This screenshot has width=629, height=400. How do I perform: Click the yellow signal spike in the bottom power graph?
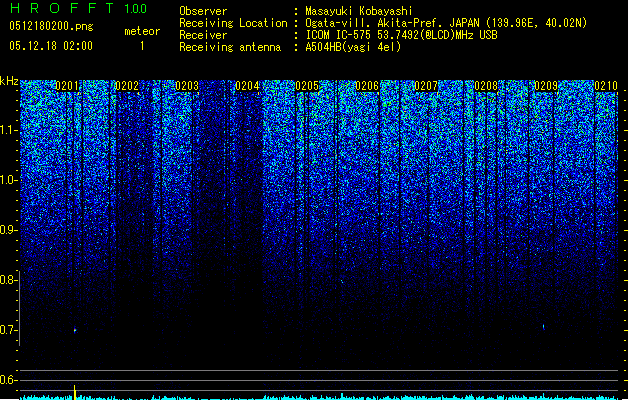click(x=74, y=392)
